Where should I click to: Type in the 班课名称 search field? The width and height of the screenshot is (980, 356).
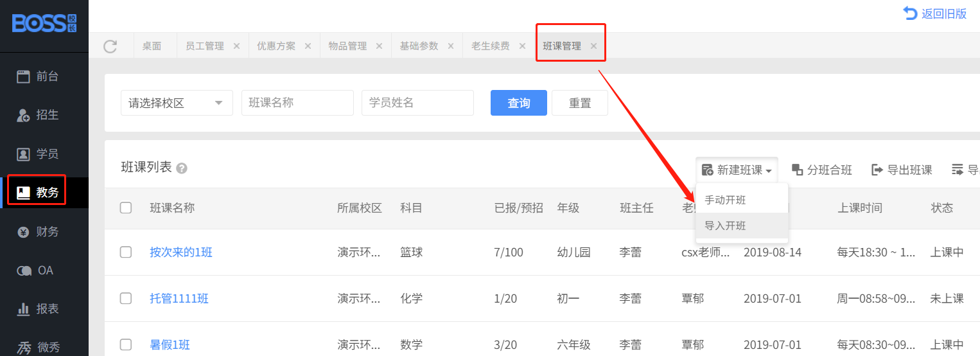point(297,103)
